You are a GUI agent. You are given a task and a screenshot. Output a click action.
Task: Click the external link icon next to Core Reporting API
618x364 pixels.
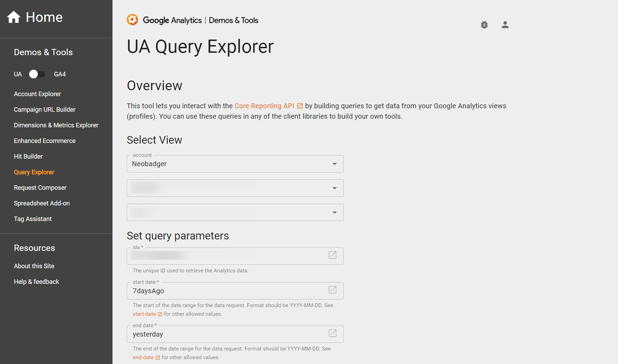(x=300, y=105)
